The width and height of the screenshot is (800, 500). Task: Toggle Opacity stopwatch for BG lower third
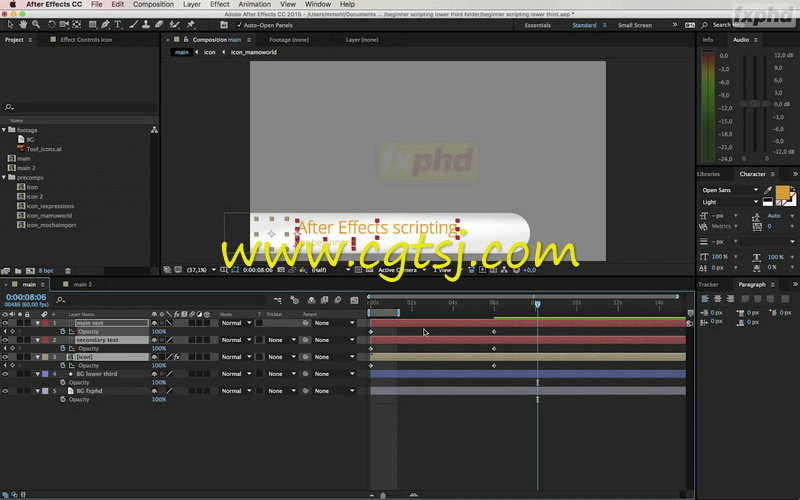63,383
